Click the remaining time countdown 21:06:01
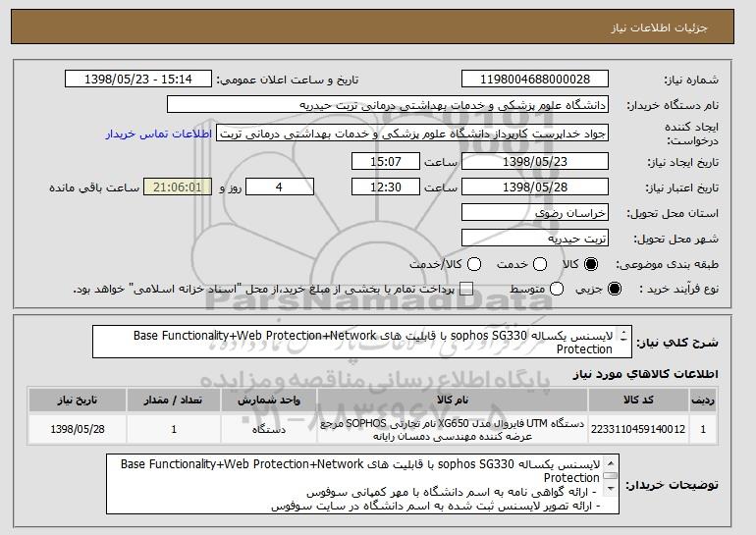This screenshot has height=535, width=756. (x=178, y=187)
